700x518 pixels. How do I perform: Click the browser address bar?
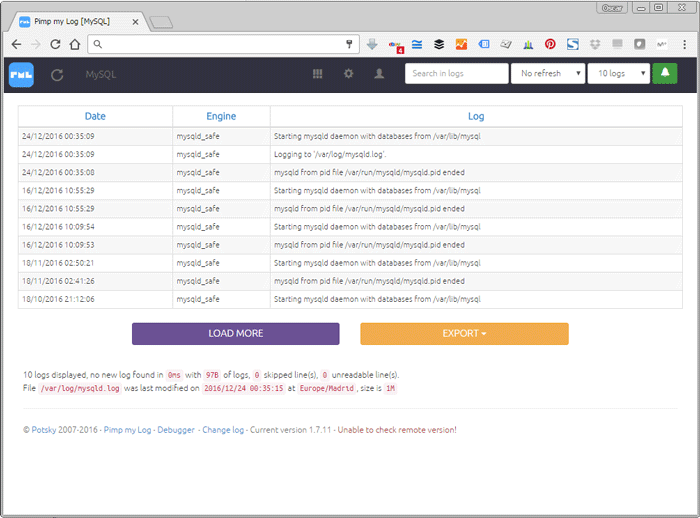[x=223, y=44]
